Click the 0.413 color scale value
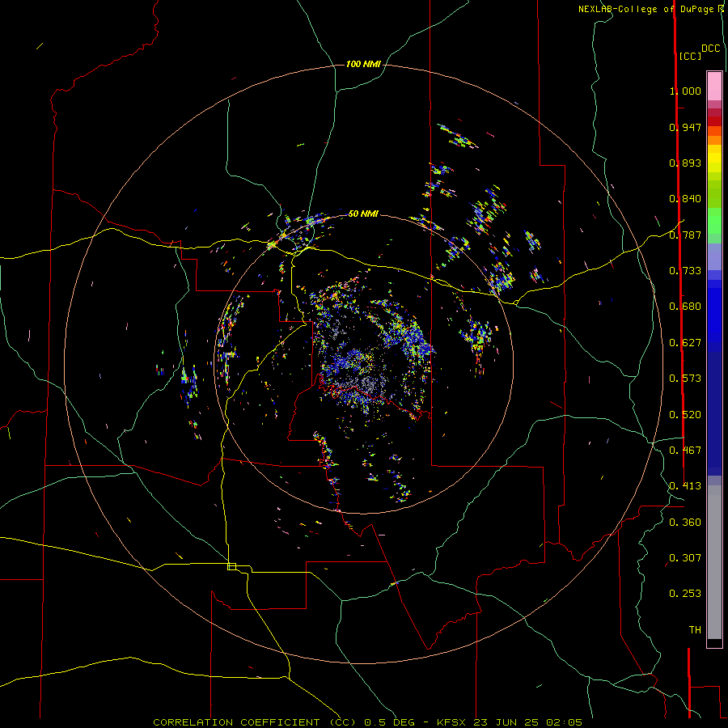This screenshot has height=728, width=728. [685, 486]
